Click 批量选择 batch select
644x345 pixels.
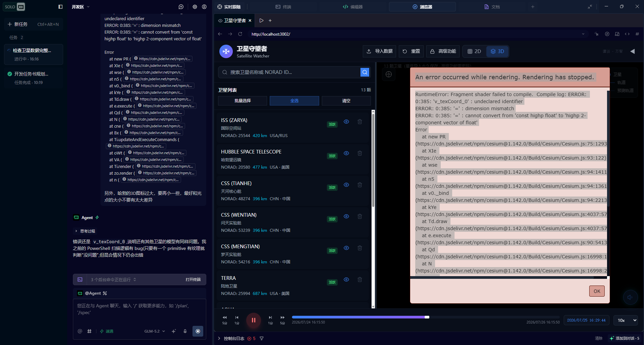coord(243,101)
